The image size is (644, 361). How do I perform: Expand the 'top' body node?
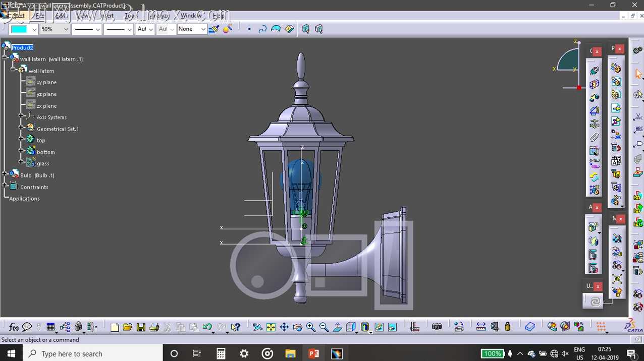coord(21,139)
